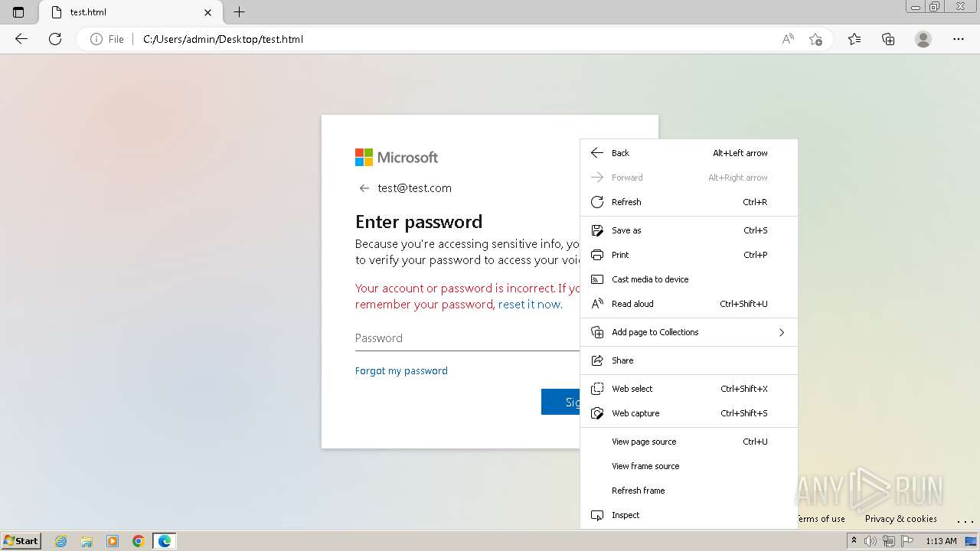This screenshot has height=551, width=980.
Task: Choose View page source
Action: (689, 442)
